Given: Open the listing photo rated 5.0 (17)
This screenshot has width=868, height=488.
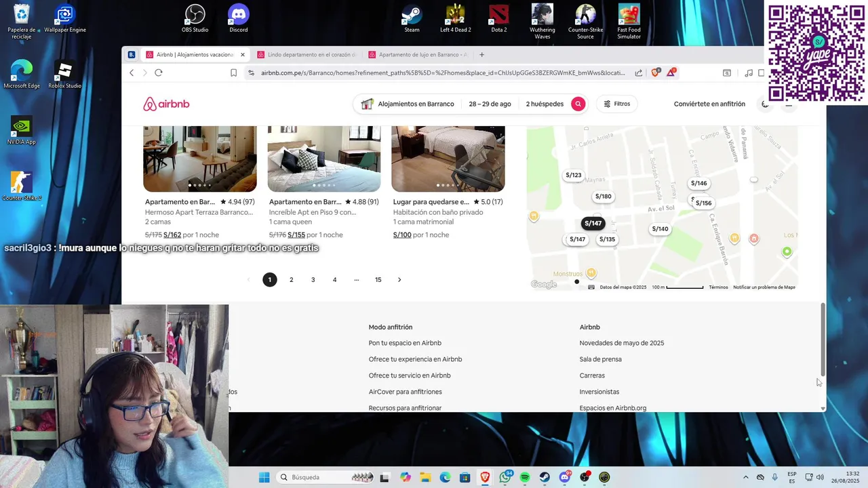Looking at the screenshot, I should pos(448,159).
